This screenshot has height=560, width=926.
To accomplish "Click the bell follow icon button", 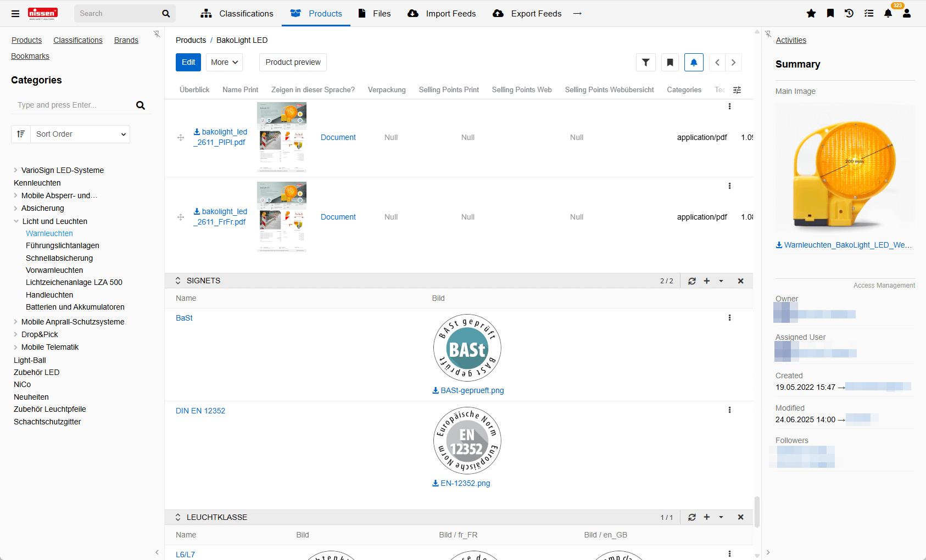I will 694,63.
